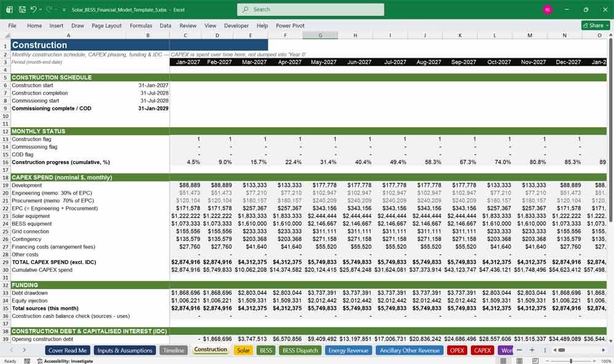
Task: Switch to Page Break Preview icon
Action: pyautogui.click(x=535, y=360)
